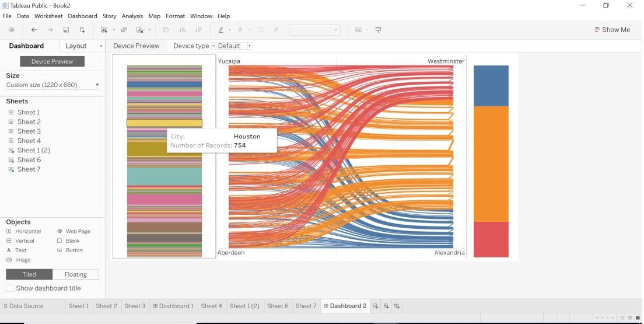Switch to the Layout pane tab
644x324 pixels.
click(76, 46)
